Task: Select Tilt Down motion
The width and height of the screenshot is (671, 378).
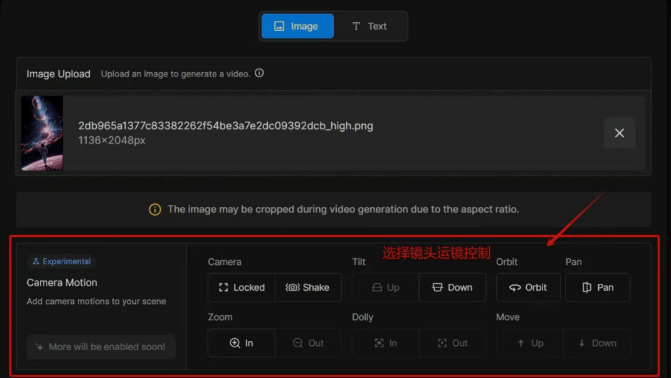Action: (452, 287)
